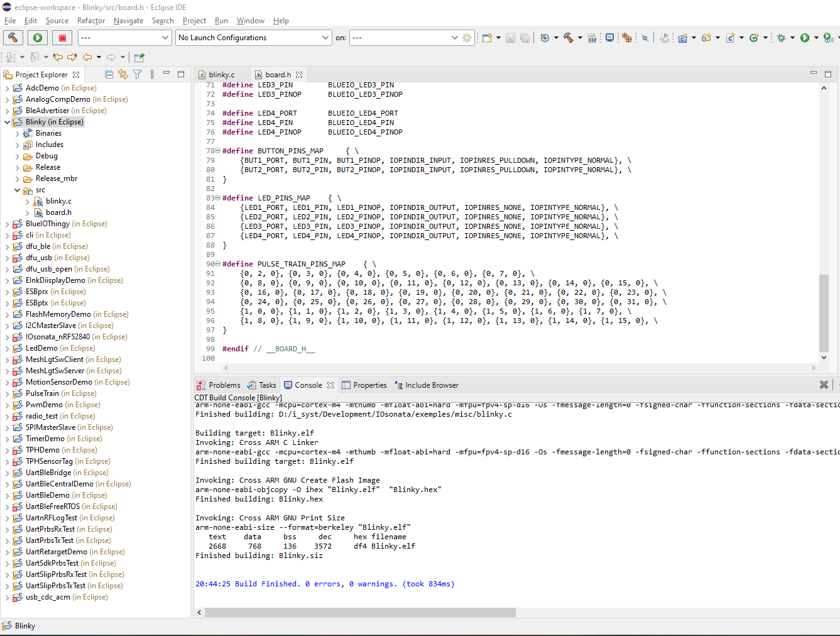Image resolution: width=840 pixels, height=636 pixels.
Task: Click the Debug bug icon in toolbar
Action: pos(781,38)
